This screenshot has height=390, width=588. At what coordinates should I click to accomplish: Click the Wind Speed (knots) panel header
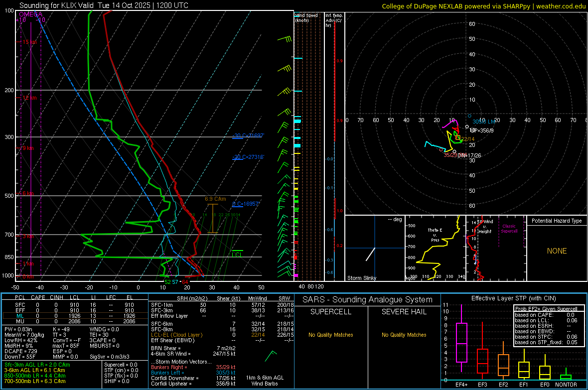click(306, 17)
